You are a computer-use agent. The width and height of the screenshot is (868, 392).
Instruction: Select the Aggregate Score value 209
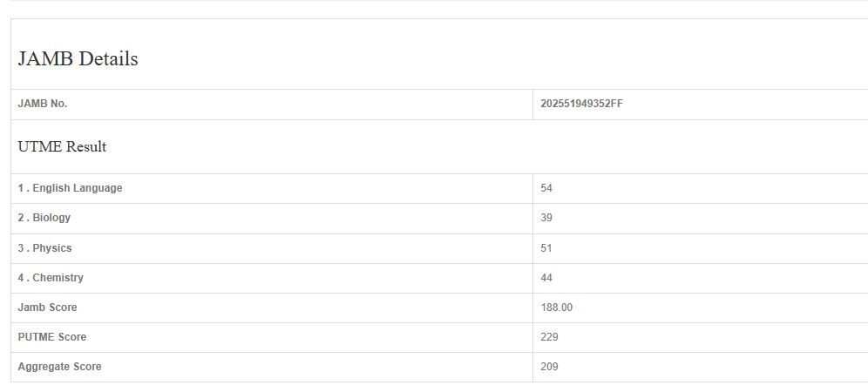[549, 367]
